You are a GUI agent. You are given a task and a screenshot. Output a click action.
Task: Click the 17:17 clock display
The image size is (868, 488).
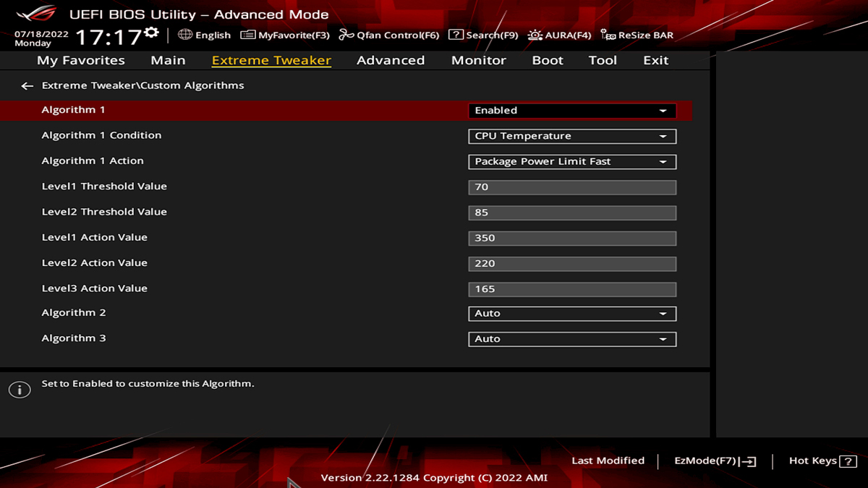109,37
